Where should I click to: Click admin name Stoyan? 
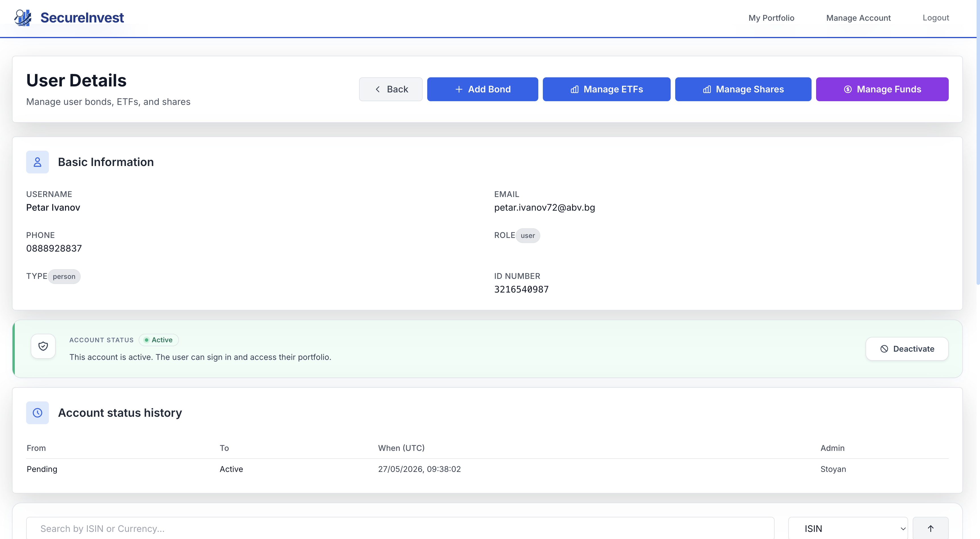[x=833, y=469]
